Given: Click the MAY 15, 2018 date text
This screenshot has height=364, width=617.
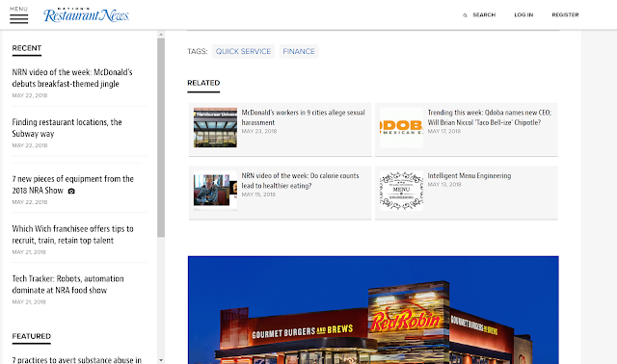Looking at the screenshot, I should 258,195.
